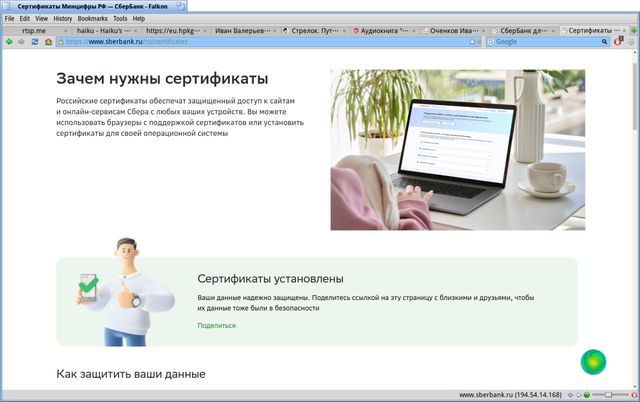
Task: Click the Сертификаты установлены heading
Action: [270, 279]
